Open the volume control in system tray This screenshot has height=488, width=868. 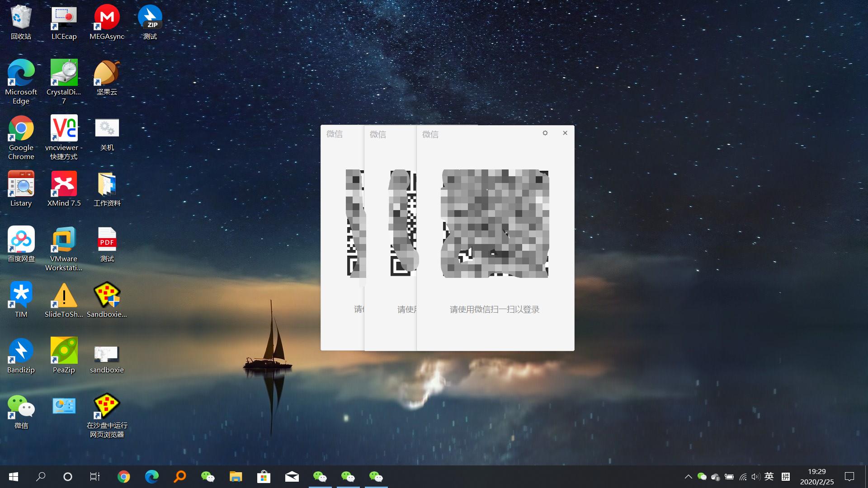755,477
